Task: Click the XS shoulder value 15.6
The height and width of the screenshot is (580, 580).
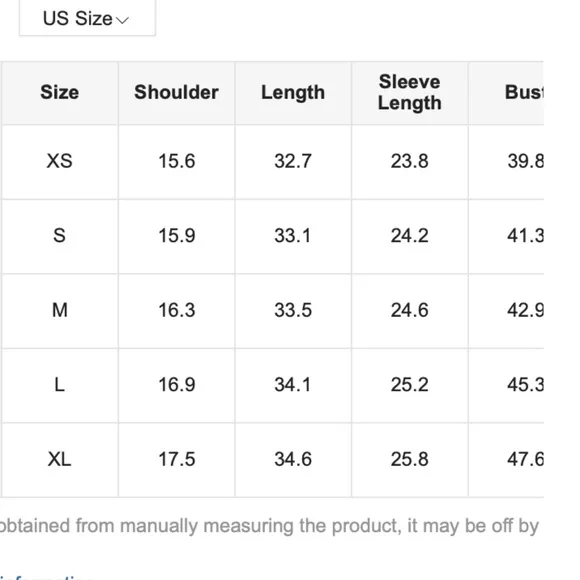Action: [x=176, y=161]
